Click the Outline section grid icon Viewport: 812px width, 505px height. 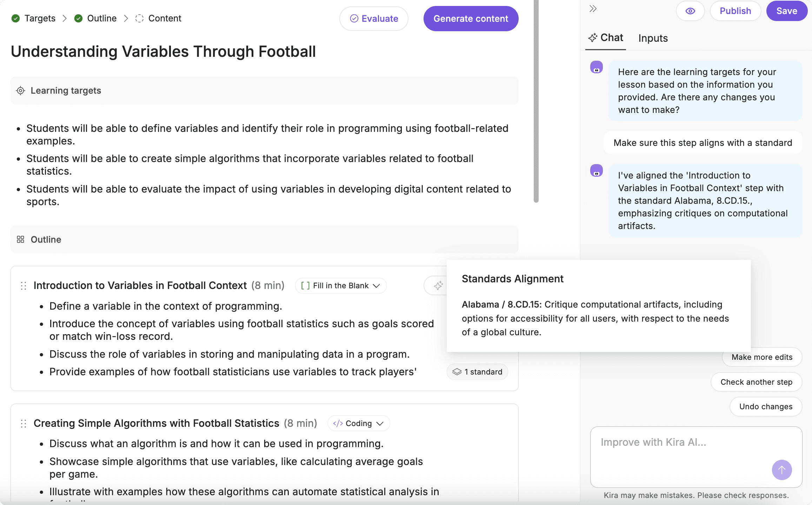tap(21, 240)
